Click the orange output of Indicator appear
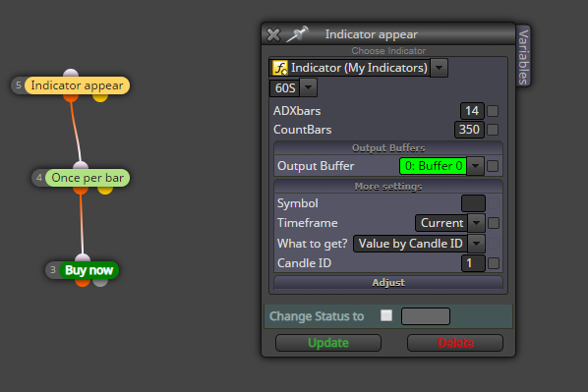588x392 pixels. (71, 97)
